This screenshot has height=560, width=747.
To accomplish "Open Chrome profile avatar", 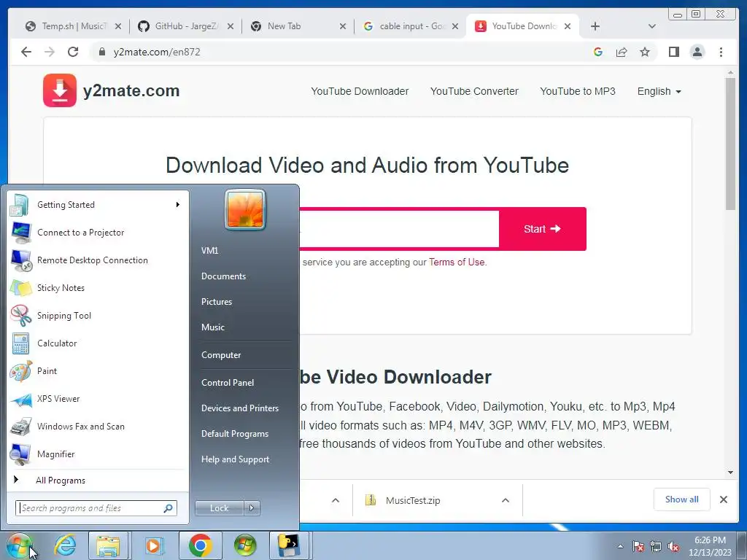I will coord(697,52).
